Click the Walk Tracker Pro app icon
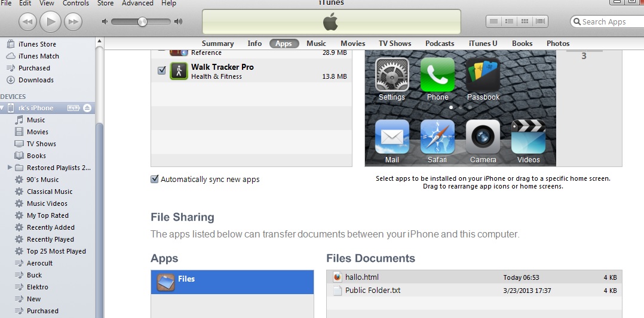This screenshot has width=644, height=318. pyautogui.click(x=179, y=71)
